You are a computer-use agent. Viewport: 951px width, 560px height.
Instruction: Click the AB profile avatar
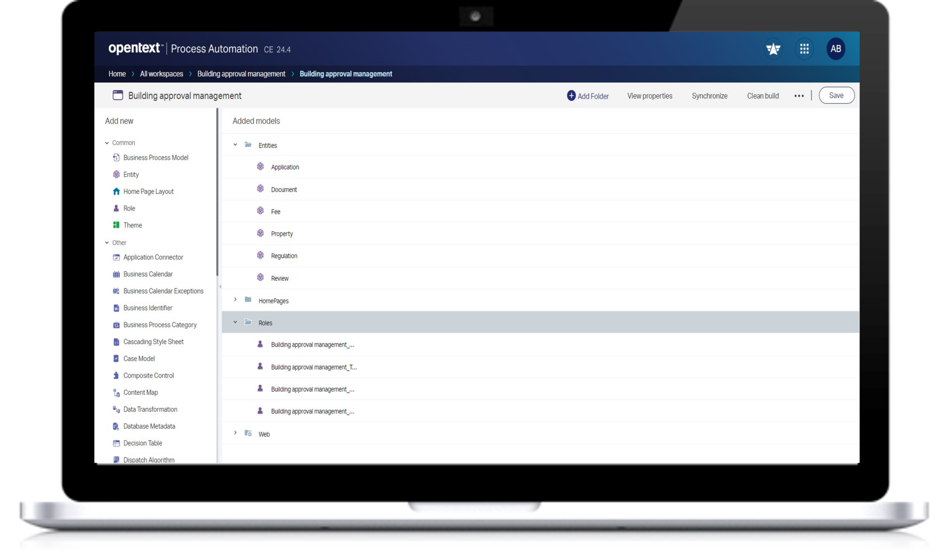836,48
